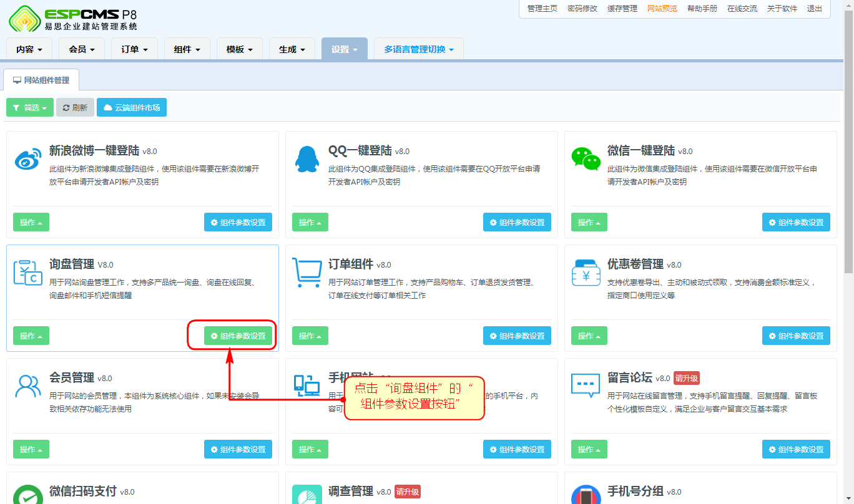The height and width of the screenshot is (504, 854).
Task: Click the survey management (调查管理) pie icon
Action: point(307,495)
